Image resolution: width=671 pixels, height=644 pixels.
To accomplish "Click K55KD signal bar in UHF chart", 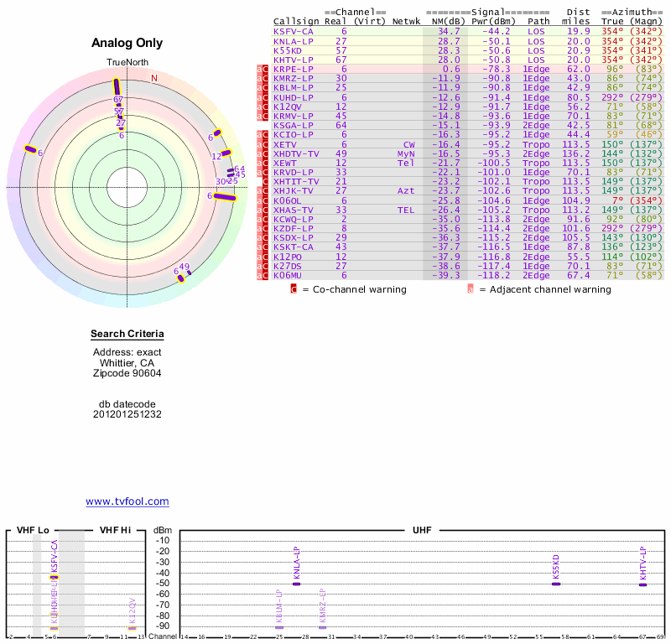I will point(556,584).
